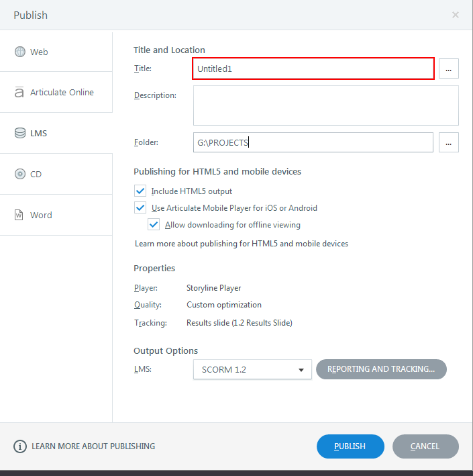Uncheck Include HTML5 output
The image size is (473, 476).
point(140,191)
